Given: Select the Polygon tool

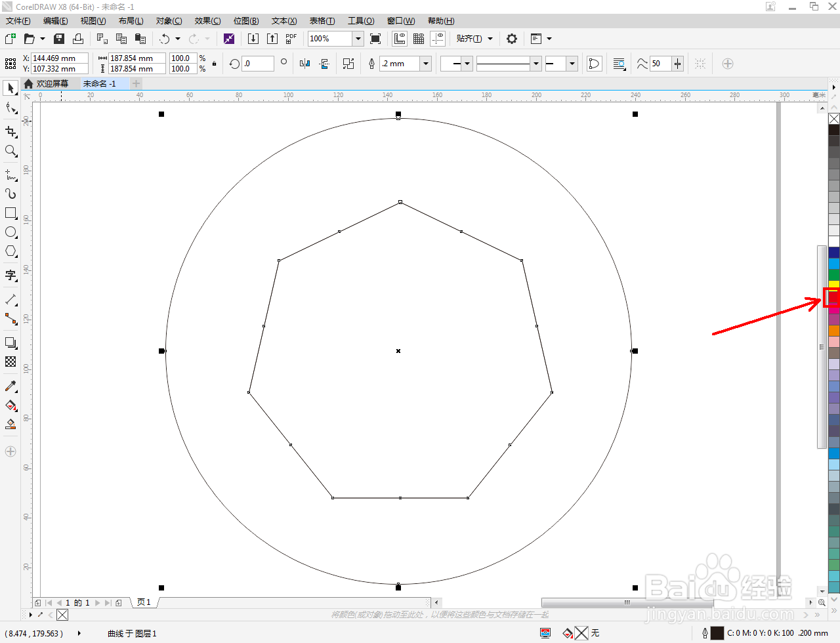Looking at the screenshot, I should coord(10,251).
